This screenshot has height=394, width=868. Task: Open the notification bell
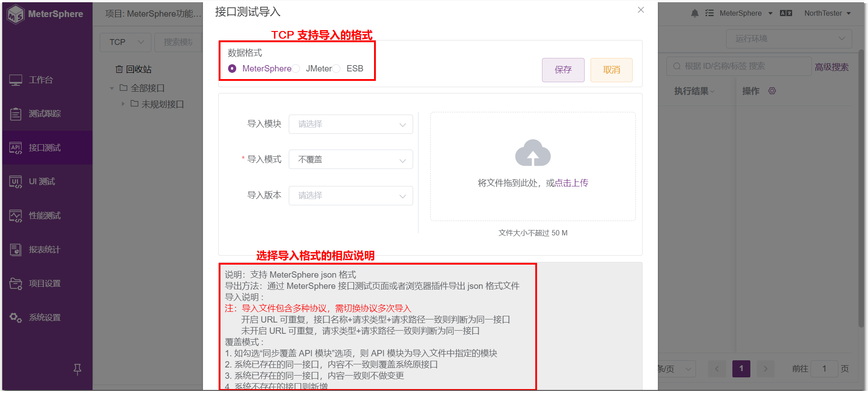tap(695, 13)
